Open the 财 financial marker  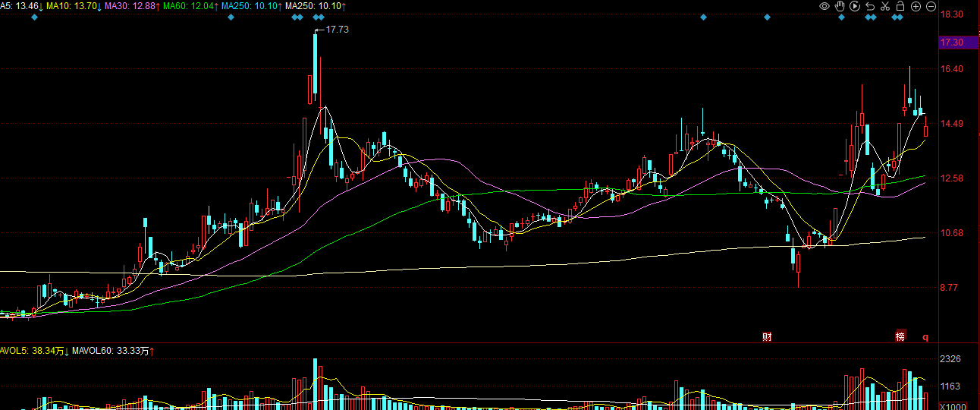767,336
